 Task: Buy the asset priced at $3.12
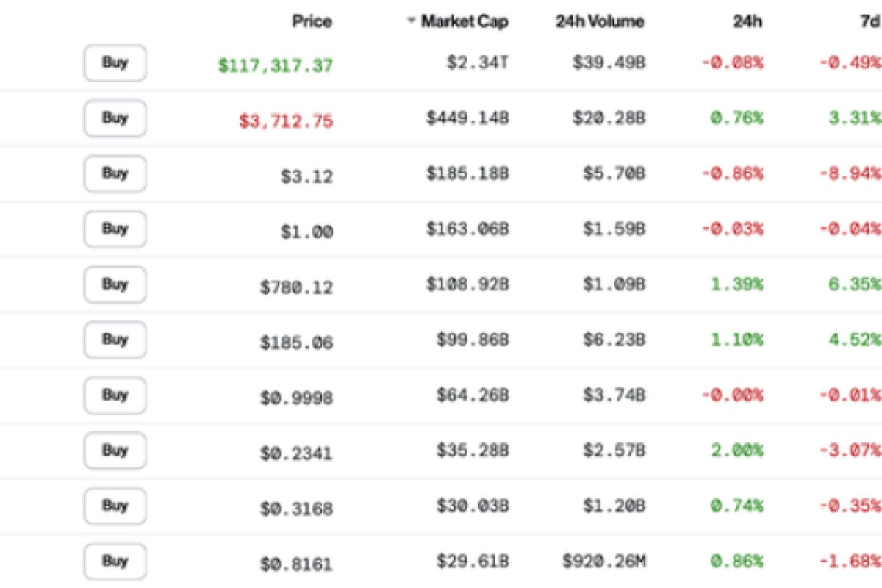[115, 174]
